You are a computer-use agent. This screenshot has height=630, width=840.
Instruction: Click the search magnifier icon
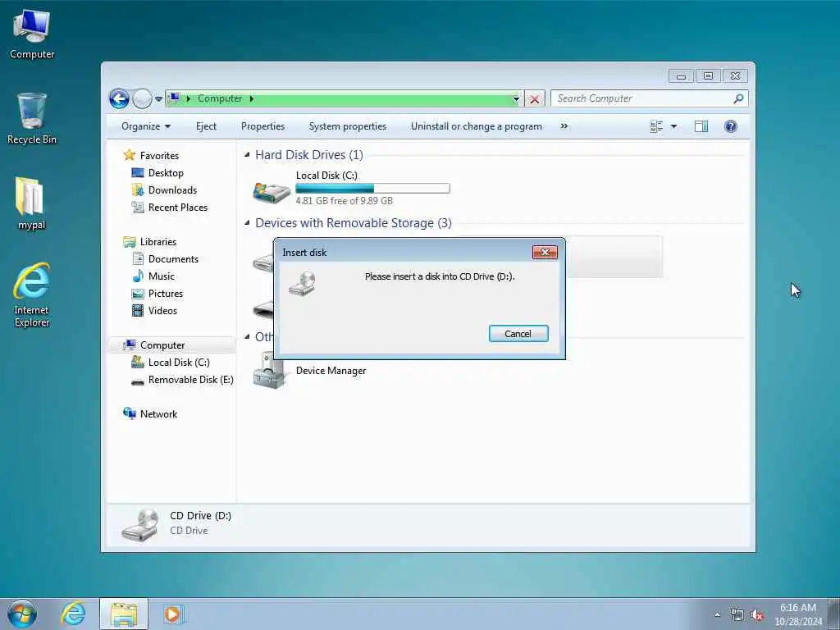pos(739,98)
